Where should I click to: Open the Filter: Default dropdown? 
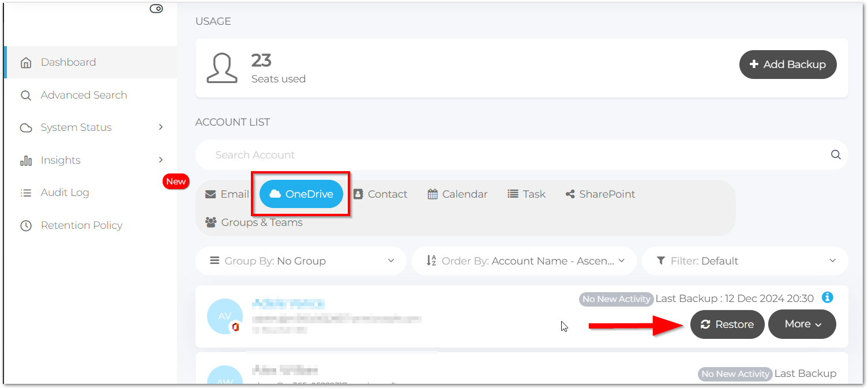pyautogui.click(x=745, y=261)
